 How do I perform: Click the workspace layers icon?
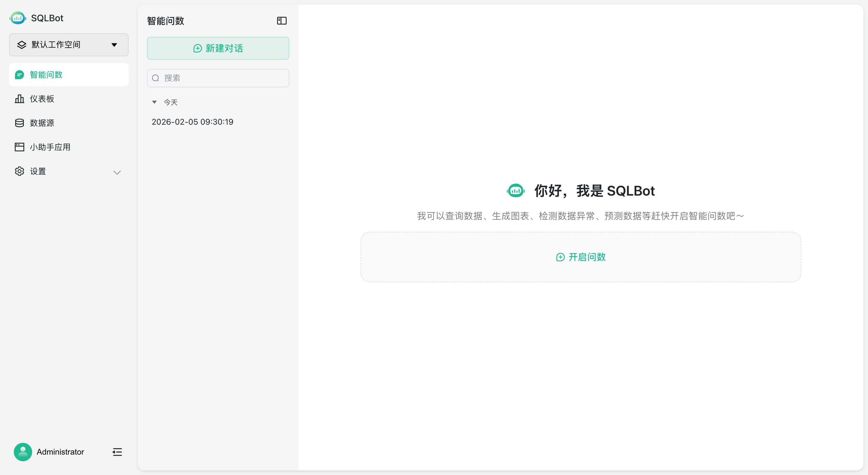click(x=22, y=45)
